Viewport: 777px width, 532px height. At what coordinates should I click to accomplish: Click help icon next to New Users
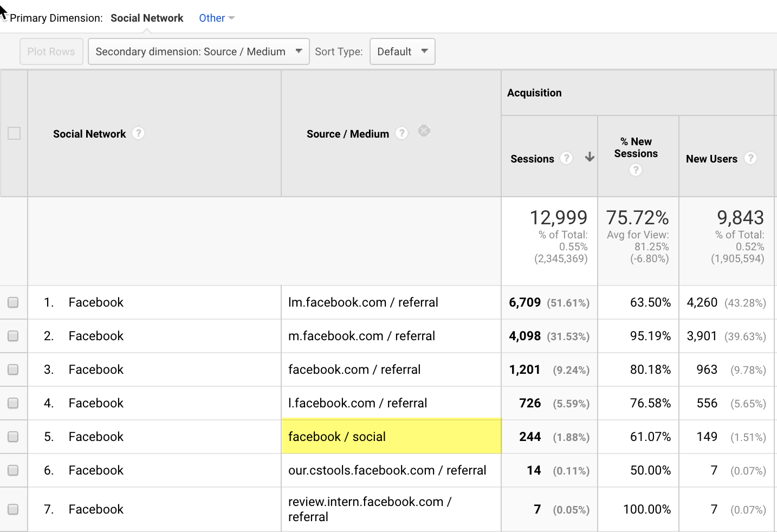click(x=750, y=158)
